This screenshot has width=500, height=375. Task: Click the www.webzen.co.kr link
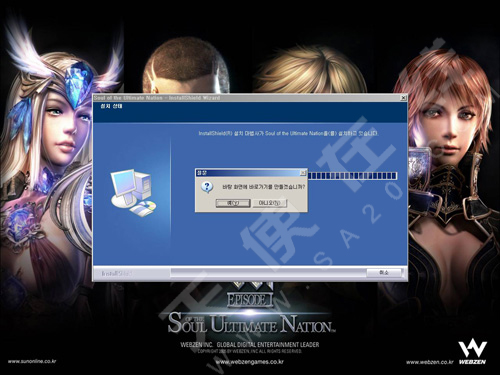pos(430,362)
